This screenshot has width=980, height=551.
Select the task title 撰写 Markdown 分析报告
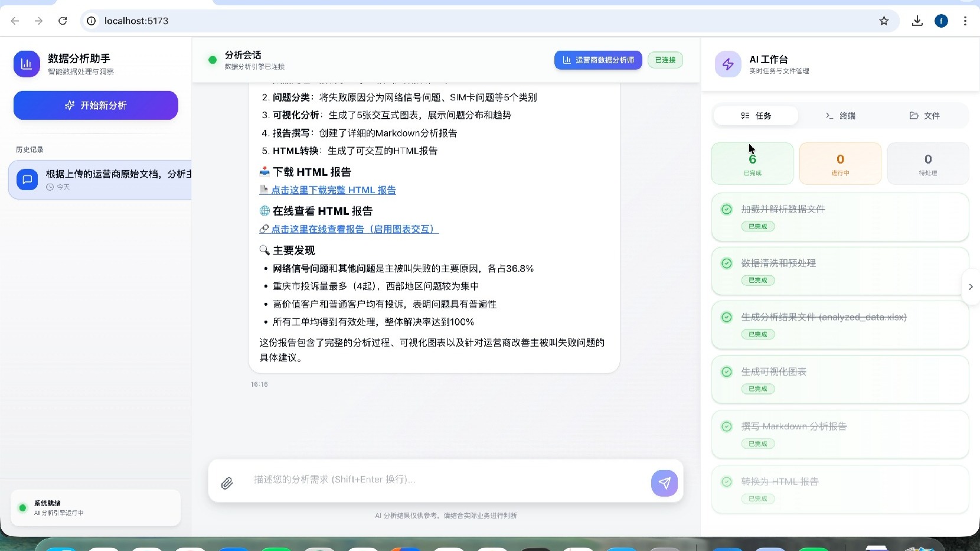pos(794,426)
